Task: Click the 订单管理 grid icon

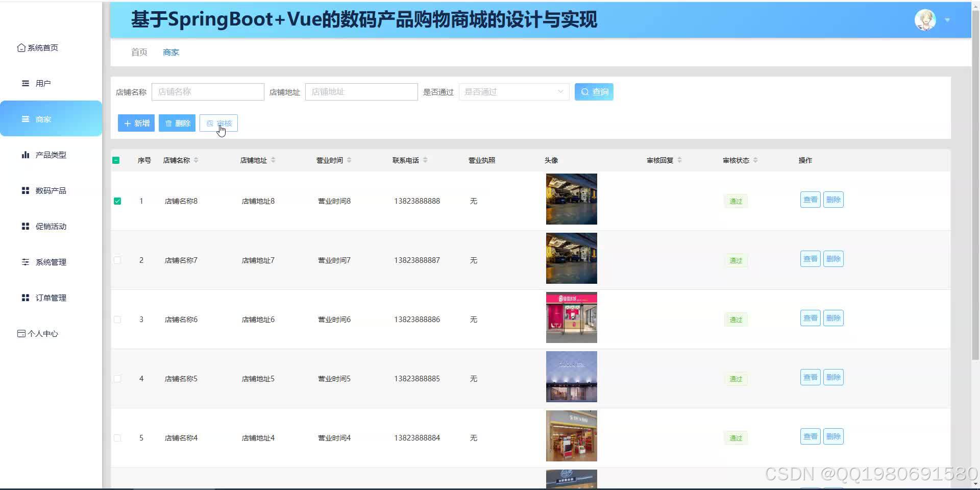Action: tap(26, 298)
